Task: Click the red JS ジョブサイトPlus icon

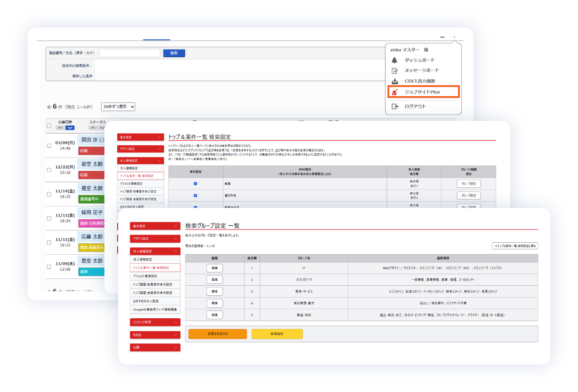Action: pyautogui.click(x=395, y=92)
